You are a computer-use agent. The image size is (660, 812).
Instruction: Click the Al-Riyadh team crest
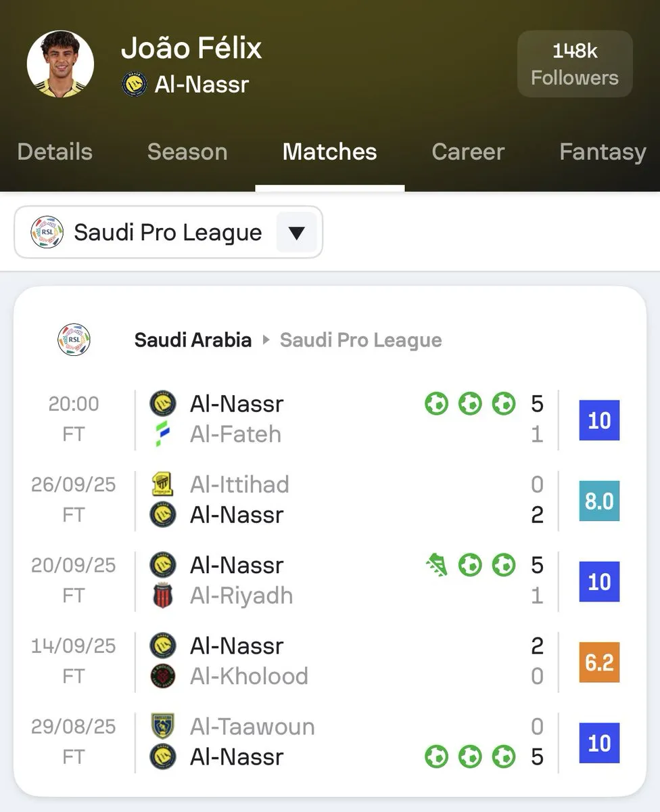coord(162,595)
